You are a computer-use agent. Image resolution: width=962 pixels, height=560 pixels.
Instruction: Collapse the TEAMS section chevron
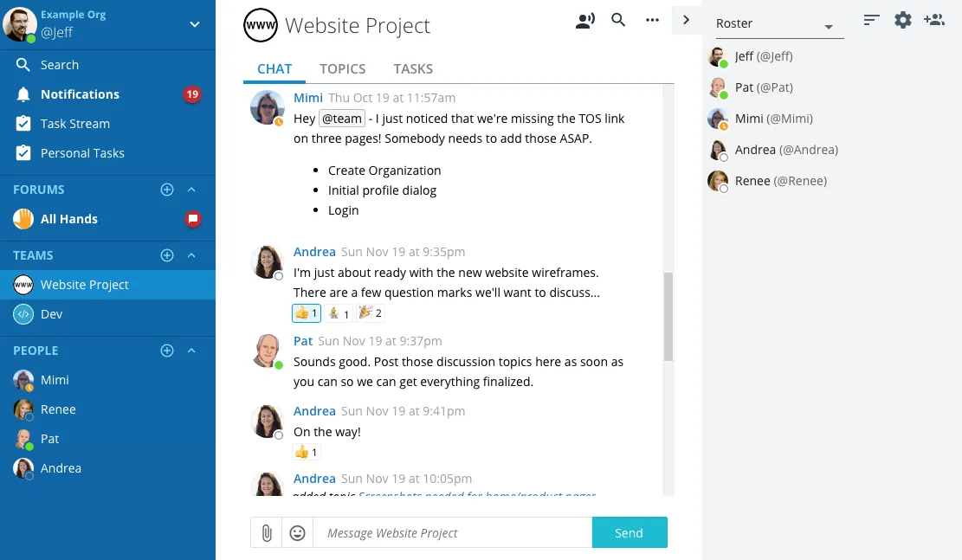tap(191, 255)
